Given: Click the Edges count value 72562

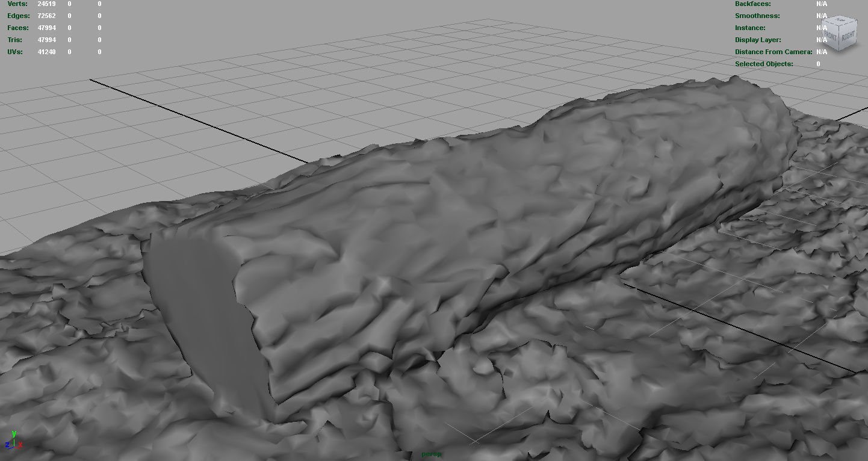Looking at the screenshot, I should (46, 16).
